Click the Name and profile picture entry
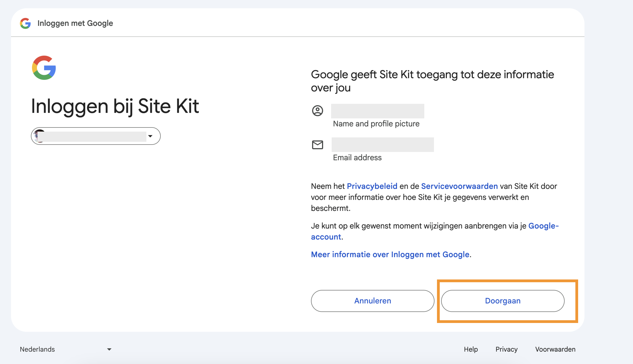 tap(376, 124)
